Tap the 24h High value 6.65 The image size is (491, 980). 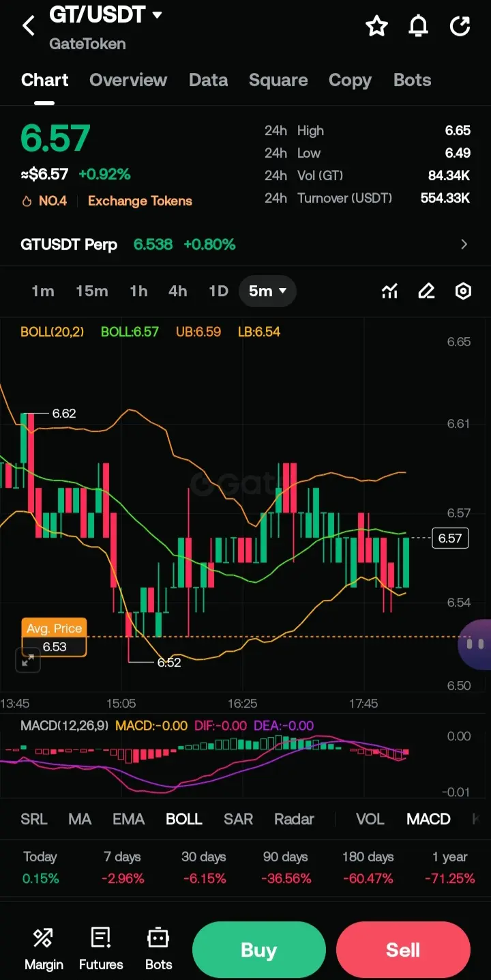[458, 130]
